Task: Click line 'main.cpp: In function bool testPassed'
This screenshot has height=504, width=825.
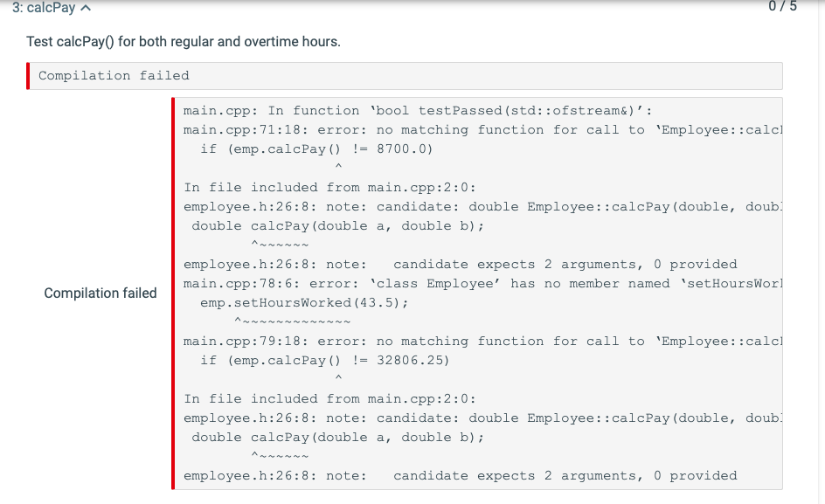Action: click(418, 110)
